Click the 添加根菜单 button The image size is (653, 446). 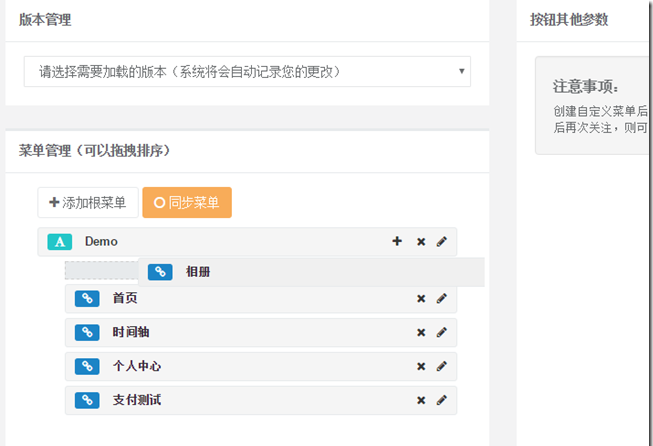[x=88, y=202]
